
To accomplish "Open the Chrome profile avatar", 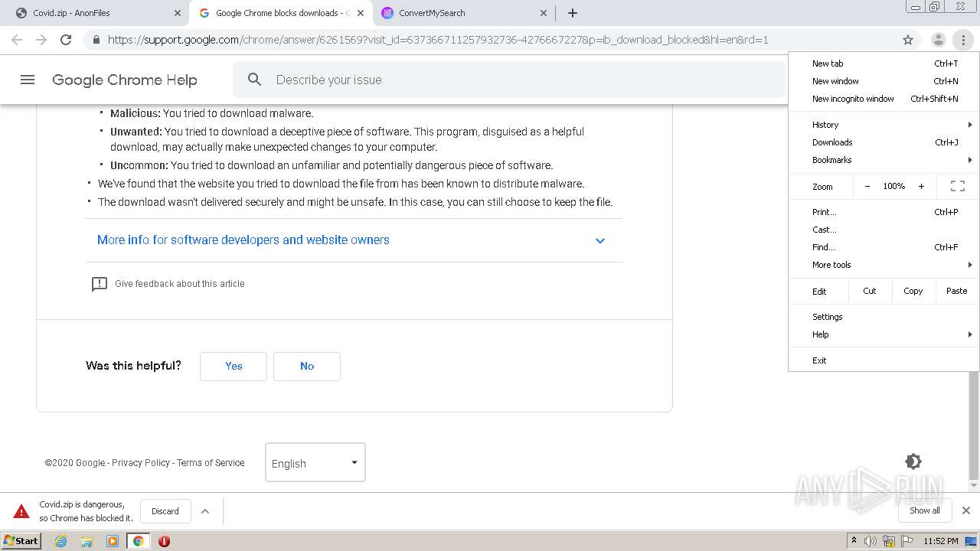I will coord(938,40).
